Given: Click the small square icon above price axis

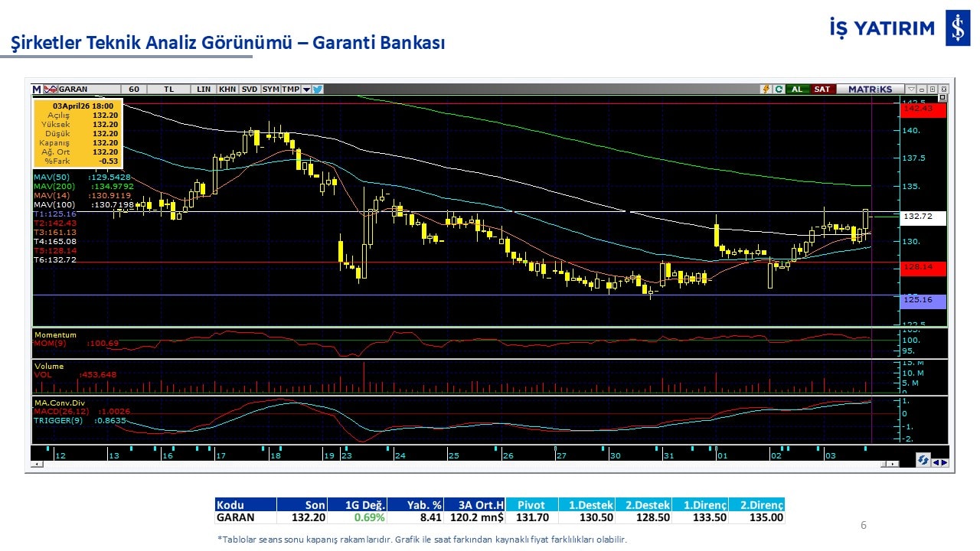Looking at the screenshot, I should (x=942, y=98).
